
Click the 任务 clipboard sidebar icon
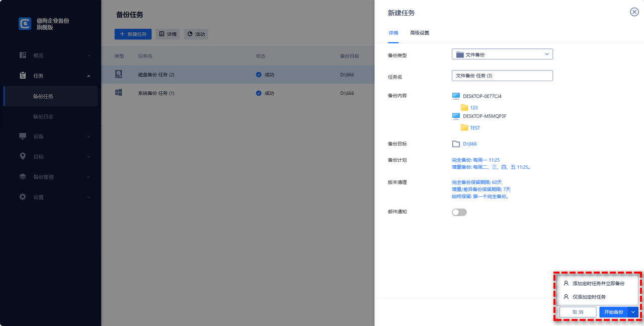pyautogui.click(x=23, y=76)
